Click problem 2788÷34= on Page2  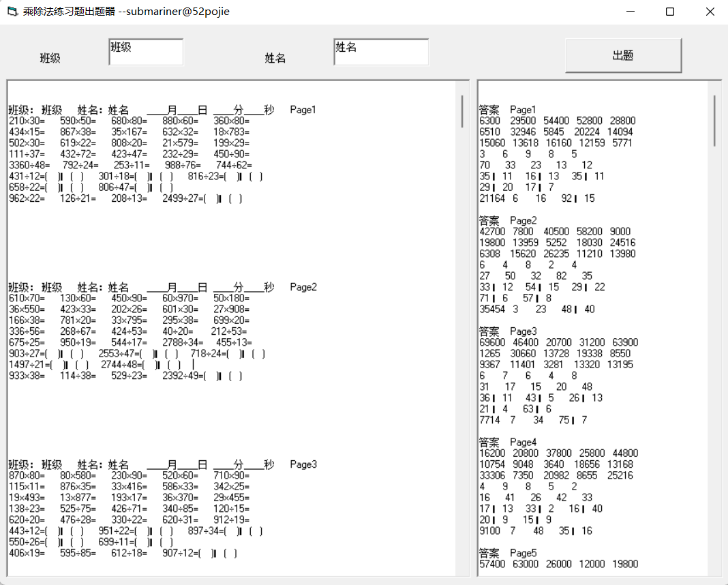point(183,342)
